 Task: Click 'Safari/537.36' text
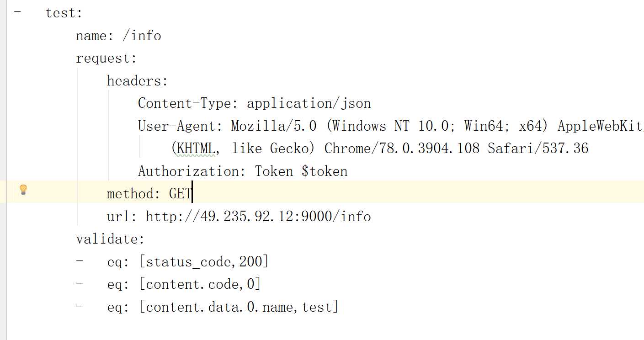[538, 149]
